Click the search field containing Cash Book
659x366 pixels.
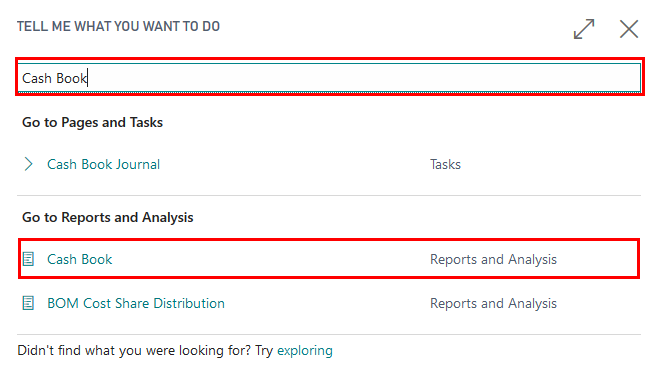click(x=330, y=78)
